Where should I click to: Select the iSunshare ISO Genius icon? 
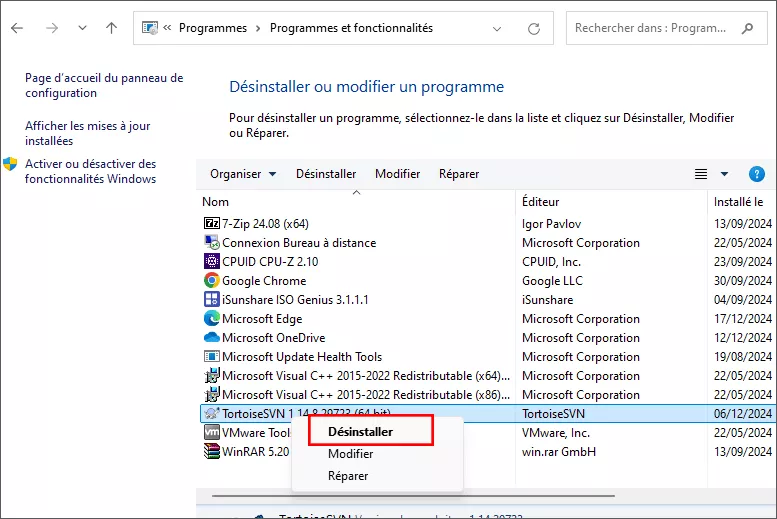click(212, 299)
